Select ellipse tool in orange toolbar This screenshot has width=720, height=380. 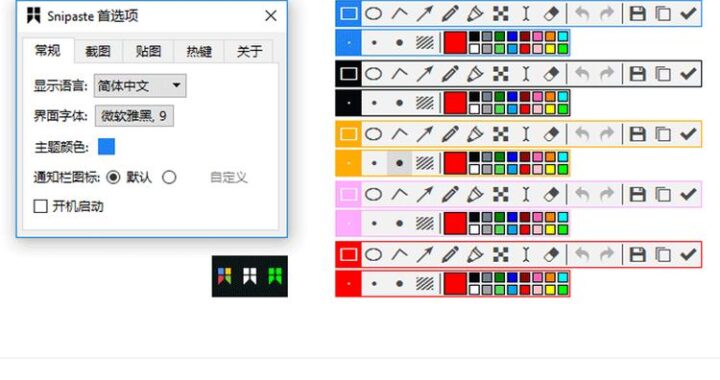coord(374,134)
